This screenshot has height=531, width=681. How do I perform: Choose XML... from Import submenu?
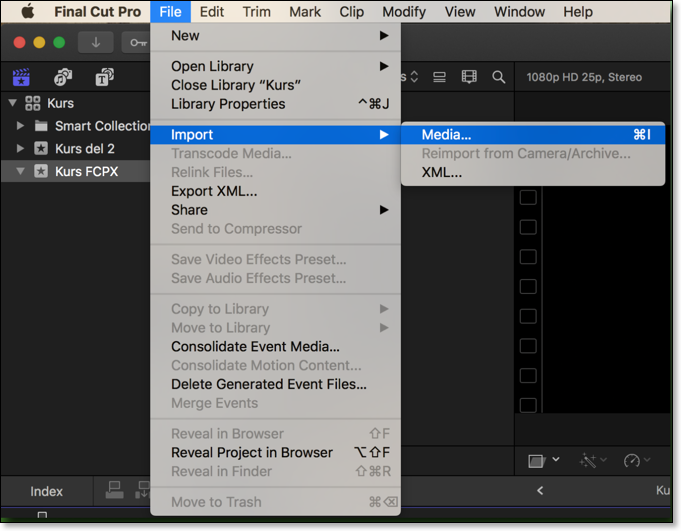(533, 172)
